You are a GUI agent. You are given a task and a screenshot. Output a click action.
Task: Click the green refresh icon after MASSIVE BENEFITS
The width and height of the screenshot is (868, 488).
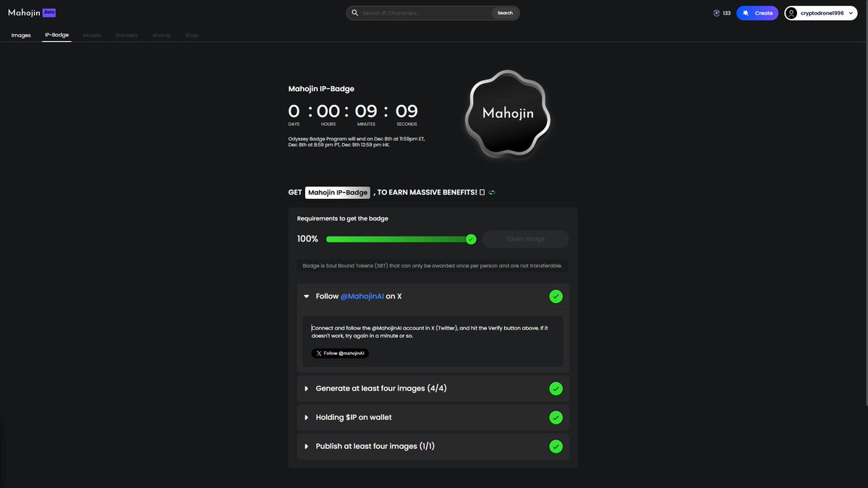click(x=492, y=192)
